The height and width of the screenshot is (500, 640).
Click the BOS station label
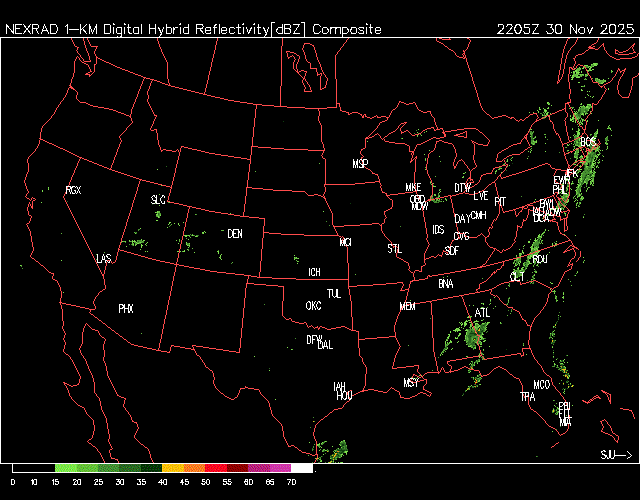click(588, 142)
